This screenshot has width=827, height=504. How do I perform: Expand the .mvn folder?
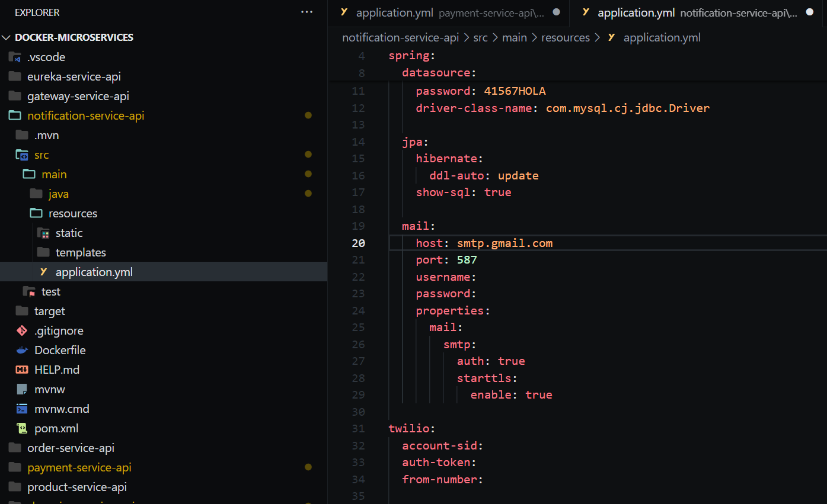47,135
